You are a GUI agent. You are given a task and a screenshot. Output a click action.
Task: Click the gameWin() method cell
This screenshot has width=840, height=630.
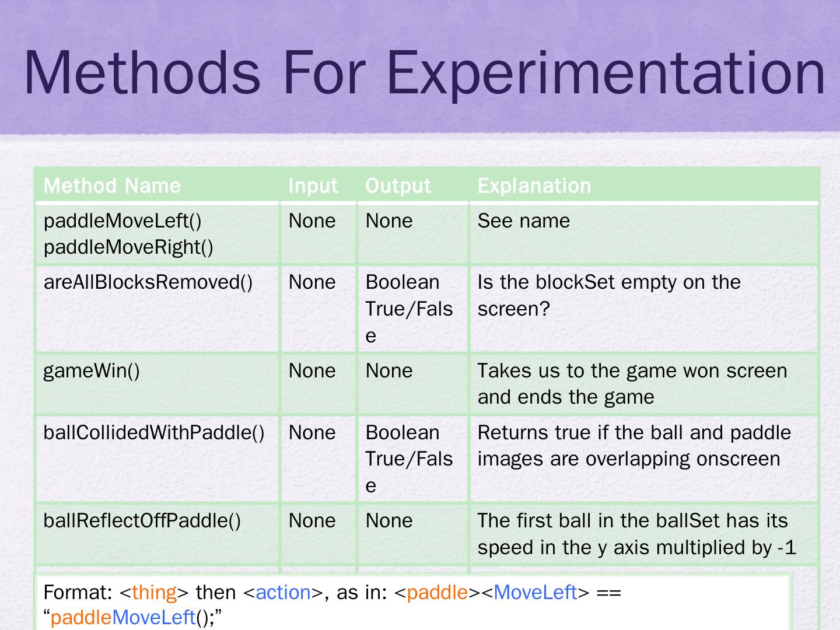pos(92,371)
